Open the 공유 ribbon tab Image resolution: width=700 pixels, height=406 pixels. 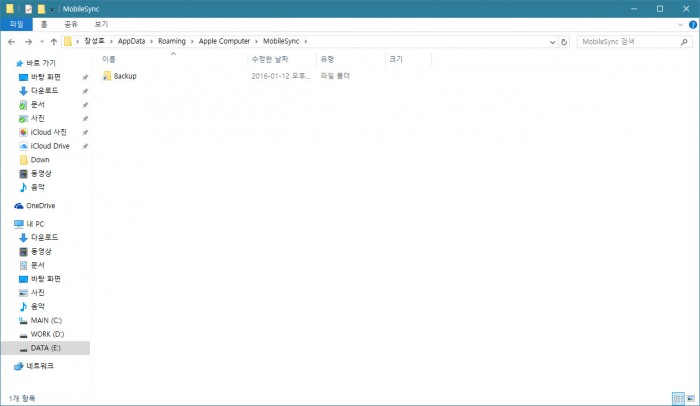coord(71,23)
